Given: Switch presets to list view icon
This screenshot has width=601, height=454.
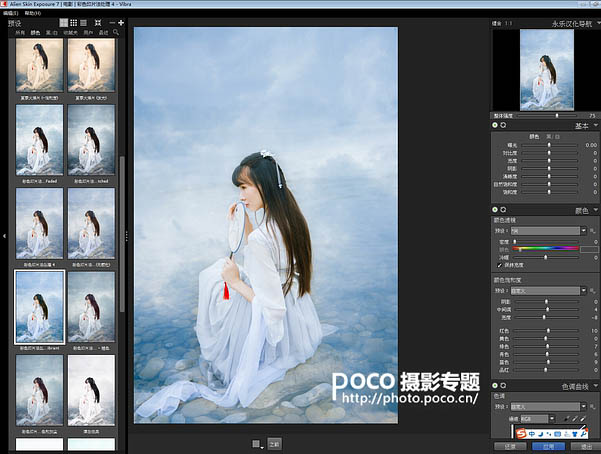Looking at the screenshot, I should [83, 23].
